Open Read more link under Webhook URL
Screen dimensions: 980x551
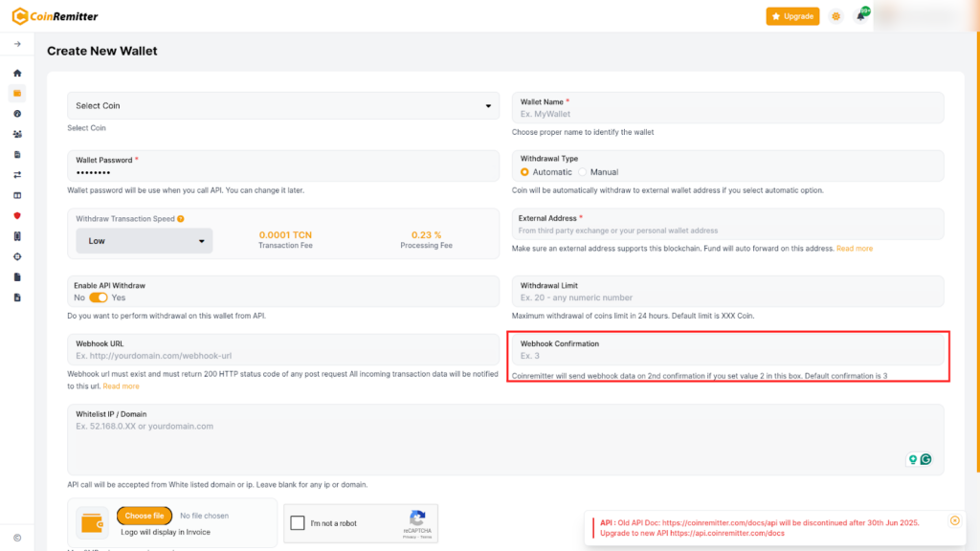[x=121, y=386]
